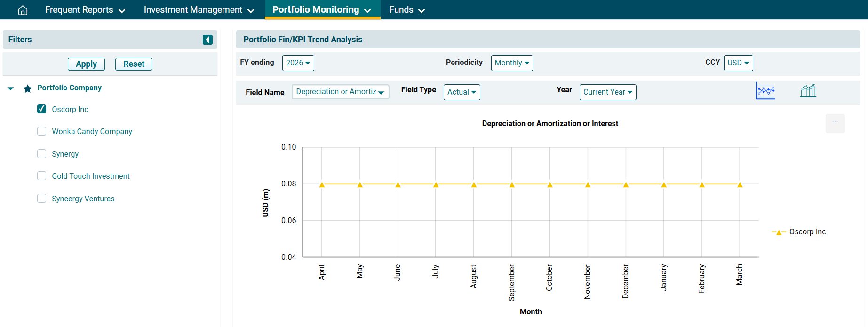Click the Portfolio Company star icon
This screenshot has height=327, width=868.
[x=28, y=88]
